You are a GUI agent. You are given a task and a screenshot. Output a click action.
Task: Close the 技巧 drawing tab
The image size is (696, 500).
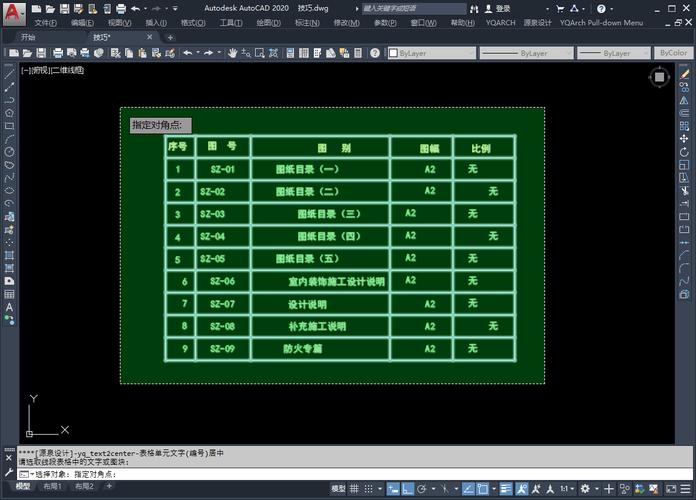pyautogui.click(x=150, y=37)
